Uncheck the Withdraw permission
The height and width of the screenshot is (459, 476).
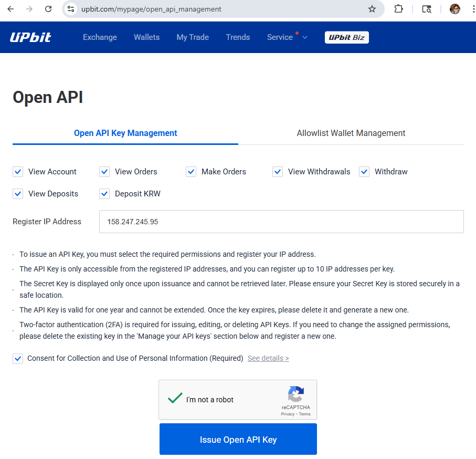[364, 172]
